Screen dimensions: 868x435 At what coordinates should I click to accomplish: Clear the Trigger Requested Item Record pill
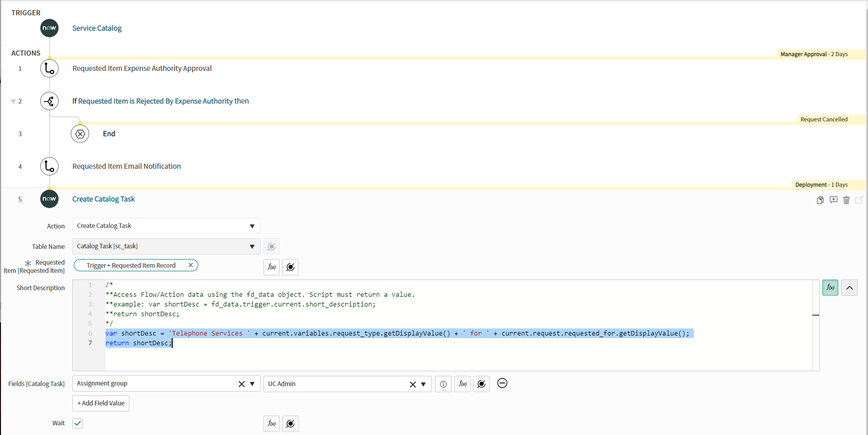tap(191, 265)
